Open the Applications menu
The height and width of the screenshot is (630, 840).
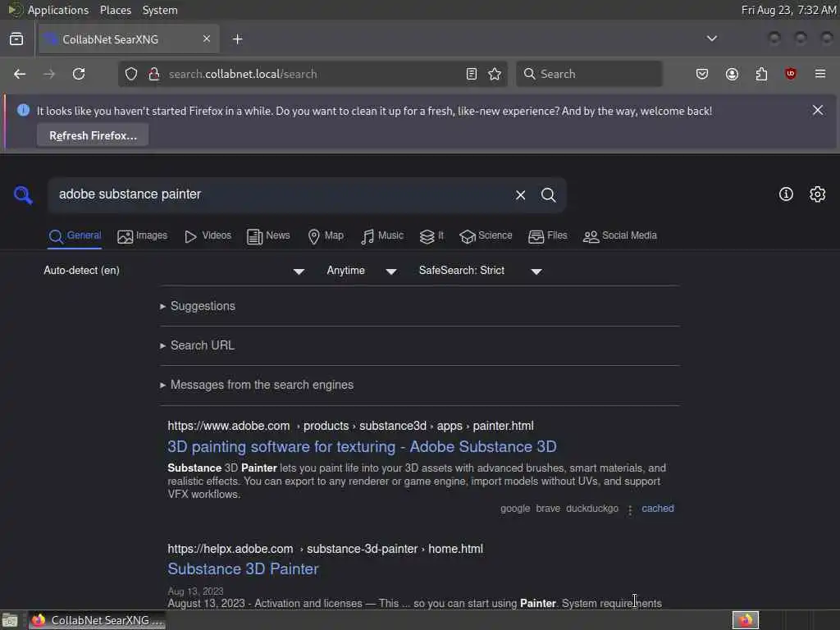click(x=58, y=10)
